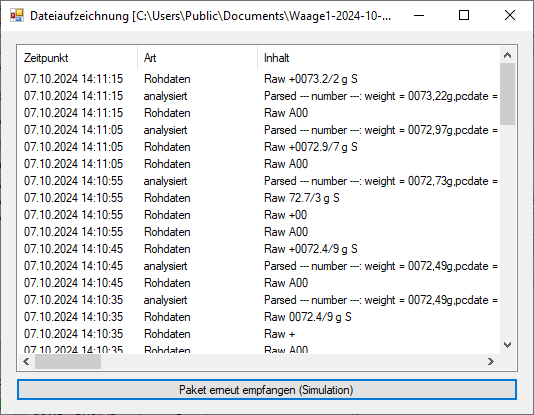Image resolution: width=534 pixels, height=415 pixels.
Task: Click the vertical scrollbar thumb
Action: click(507, 94)
